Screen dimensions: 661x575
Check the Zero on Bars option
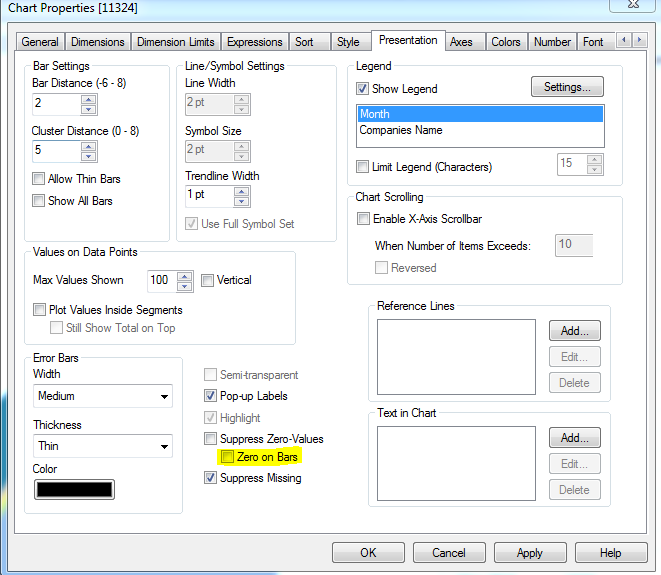[x=227, y=457]
